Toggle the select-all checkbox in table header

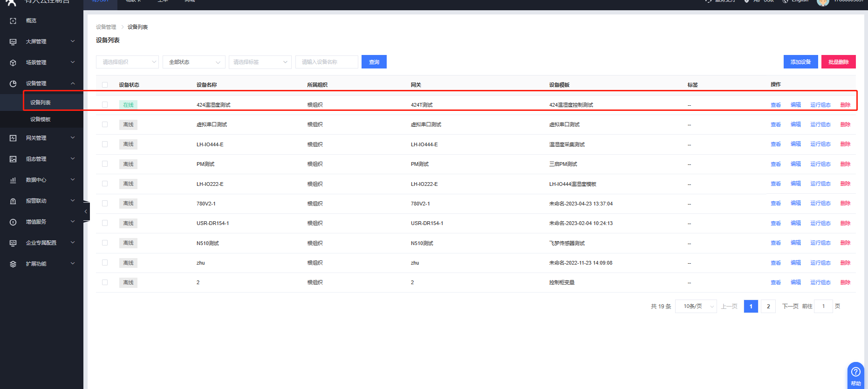click(x=105, y=85)
